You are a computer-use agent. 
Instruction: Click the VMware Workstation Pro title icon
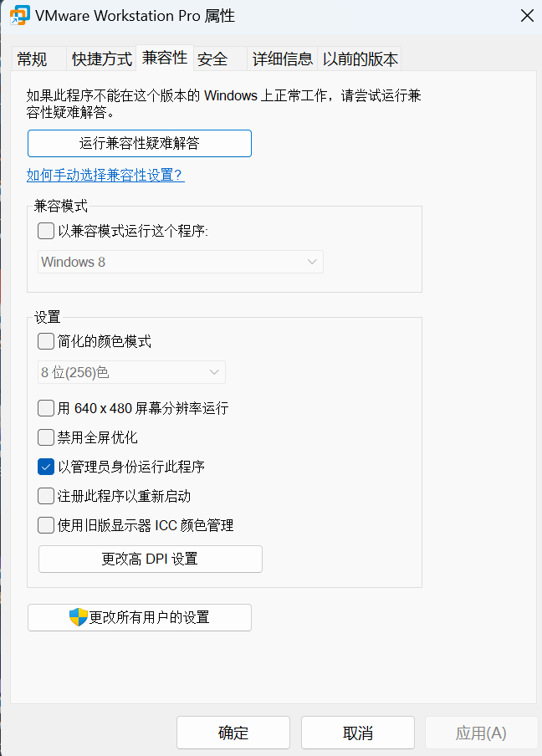coord(20,15)
